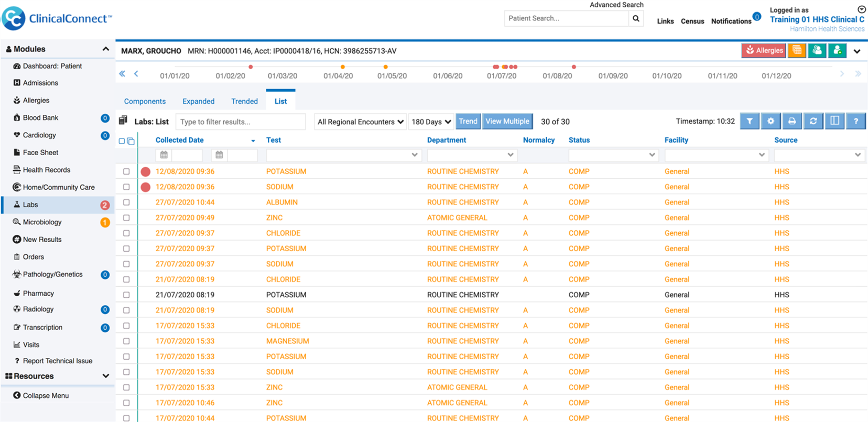The width and height of the screenshot is (868, 422).
Task: Click the red flag on the 12/08/2020 POTASSIUM row
Action: 146,171
